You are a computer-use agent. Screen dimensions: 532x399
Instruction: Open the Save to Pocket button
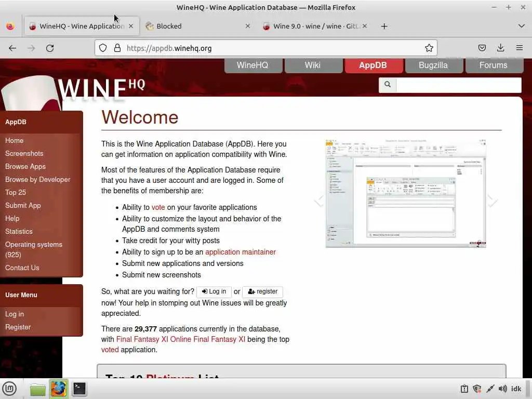click(x=482, y=48)
